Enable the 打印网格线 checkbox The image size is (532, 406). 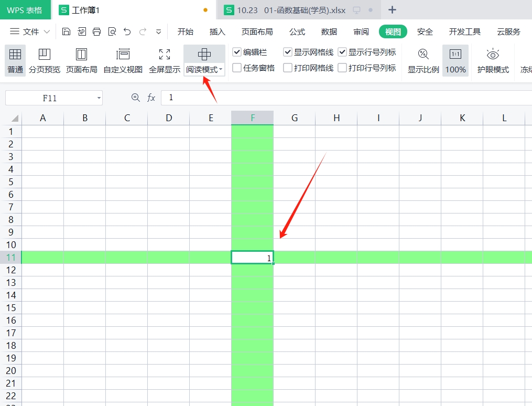pos(288,68)
